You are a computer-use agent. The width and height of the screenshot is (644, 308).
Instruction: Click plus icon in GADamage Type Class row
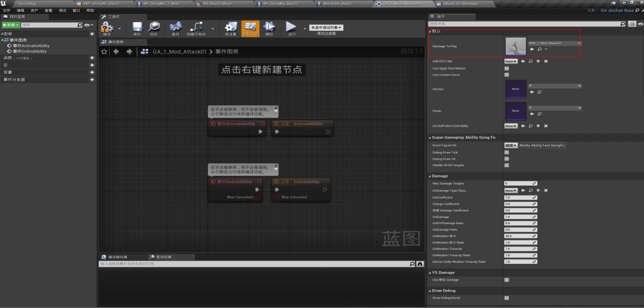[x=538, y=191]
